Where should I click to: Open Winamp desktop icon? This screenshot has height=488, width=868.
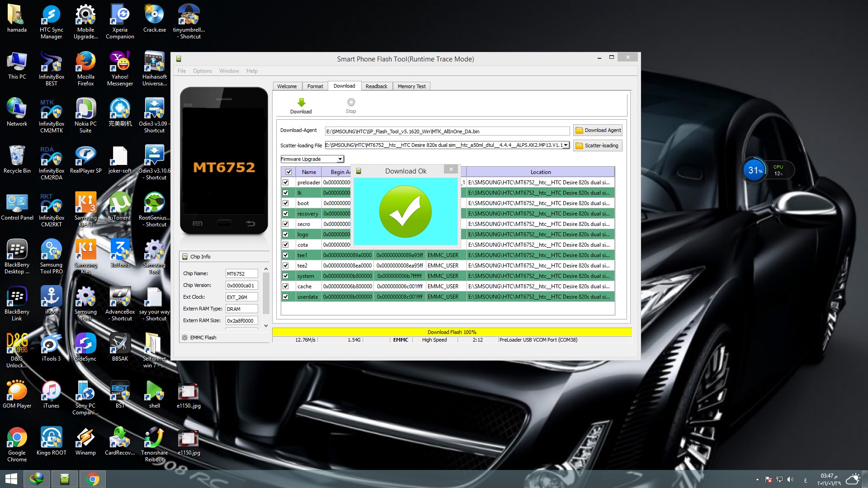85,441
